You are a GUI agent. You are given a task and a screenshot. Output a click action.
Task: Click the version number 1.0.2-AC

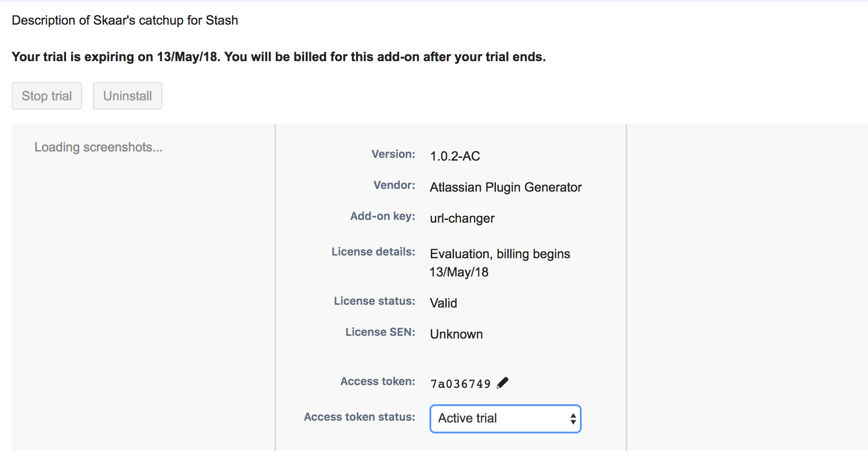455,156
